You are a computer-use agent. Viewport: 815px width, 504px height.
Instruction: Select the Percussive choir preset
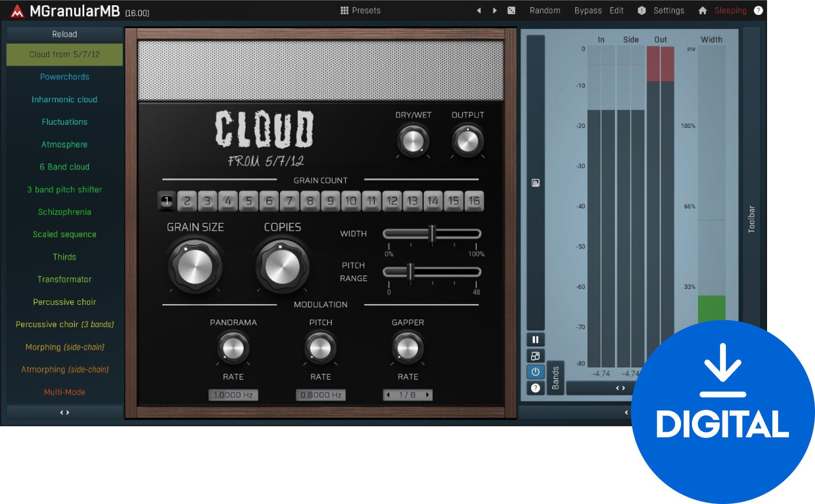tap(64, 302)
